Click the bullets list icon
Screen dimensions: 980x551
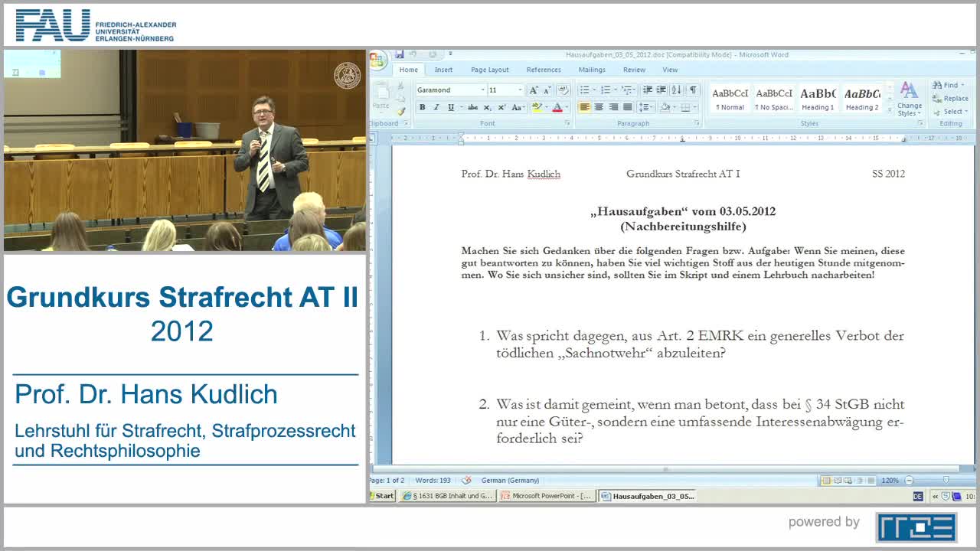point(585,90)
